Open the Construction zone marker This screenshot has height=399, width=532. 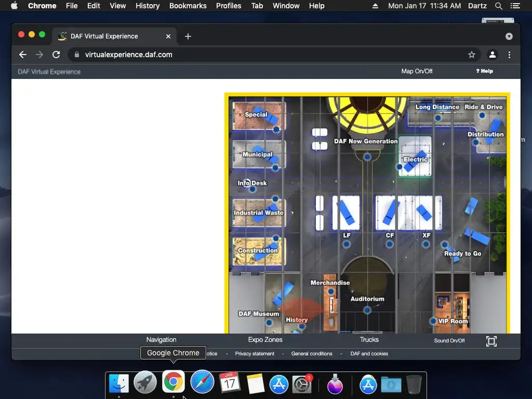275,238
